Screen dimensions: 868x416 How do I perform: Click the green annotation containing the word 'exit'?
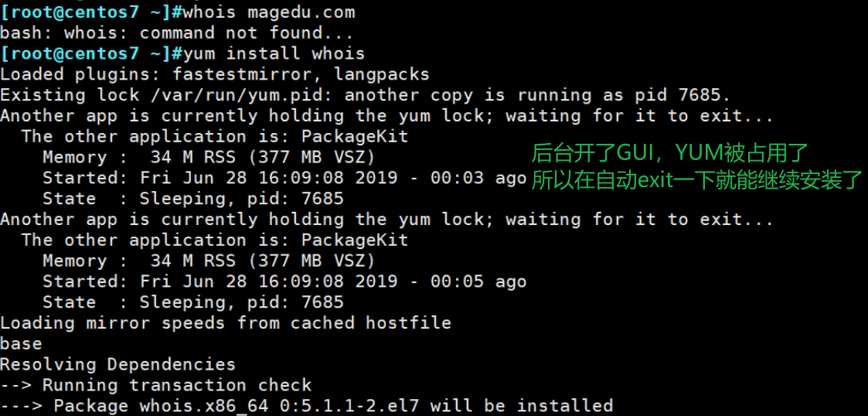696,180
